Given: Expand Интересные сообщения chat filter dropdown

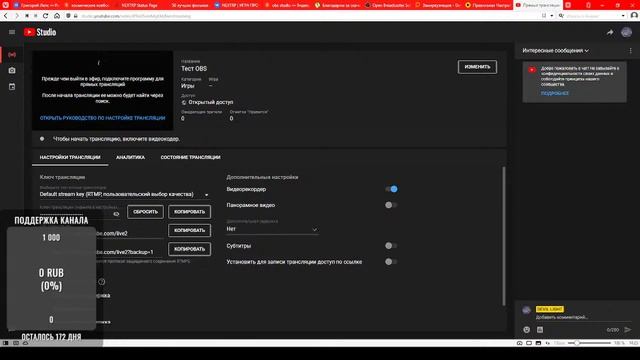Looking at the screenshot, I should (x=556, y=51).
